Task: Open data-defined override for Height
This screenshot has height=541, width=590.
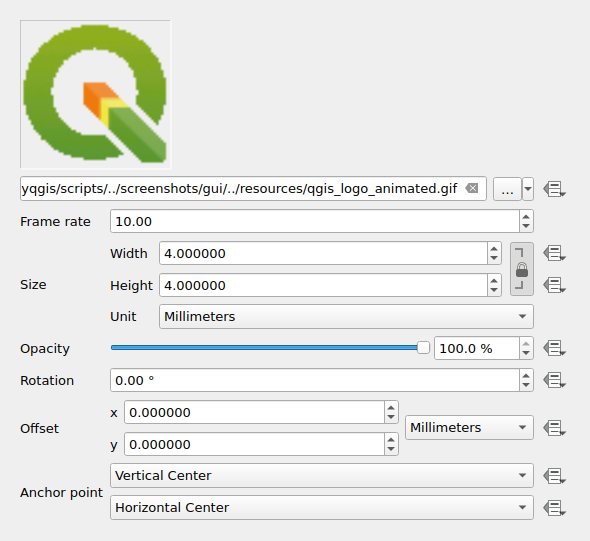Action: 554,285
